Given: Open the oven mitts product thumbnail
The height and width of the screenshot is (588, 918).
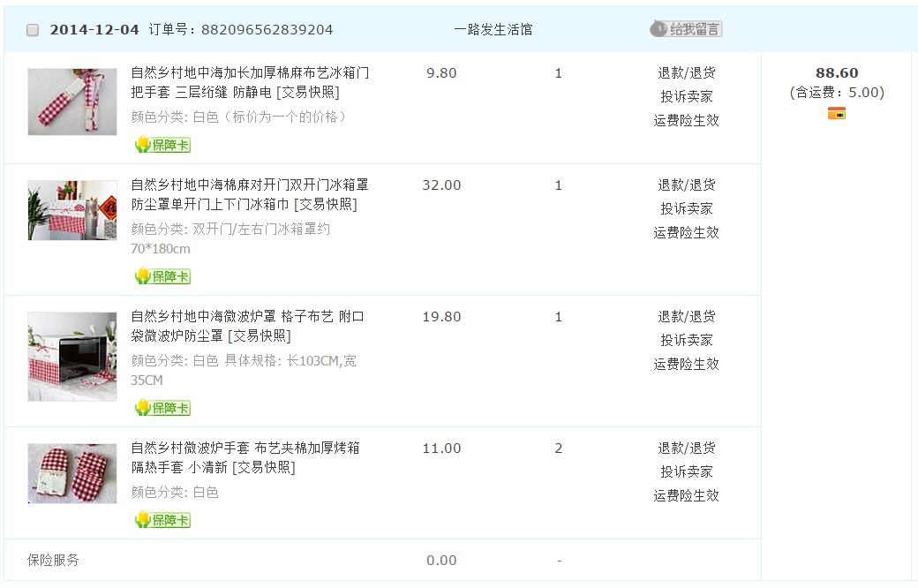Looking at the screenshot, I should [72, 473].
